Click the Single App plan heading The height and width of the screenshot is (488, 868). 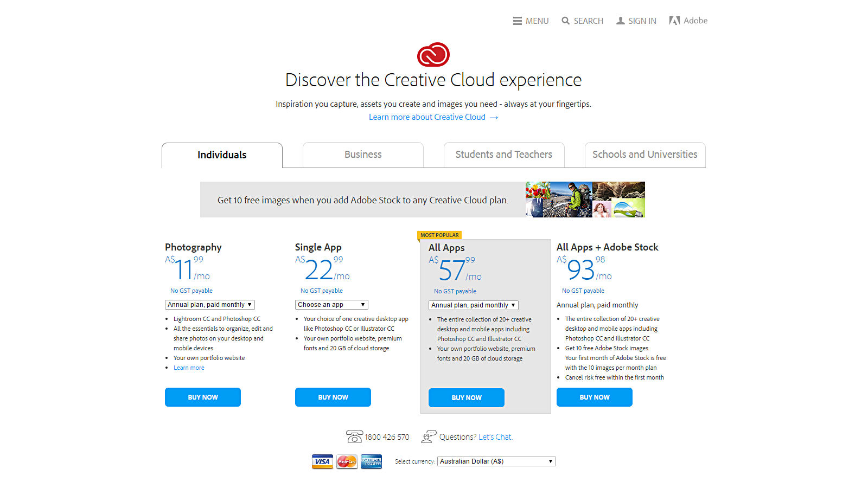coord(318,247)
